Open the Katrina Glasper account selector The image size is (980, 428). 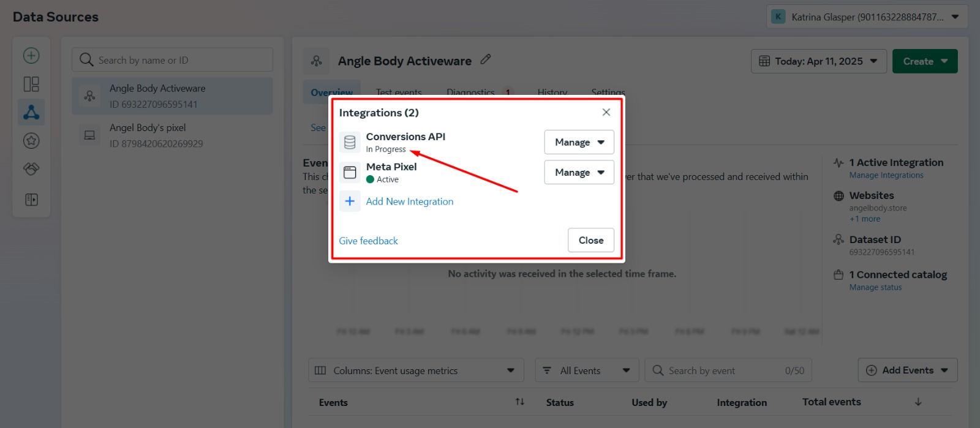click(x=867, y=17)
